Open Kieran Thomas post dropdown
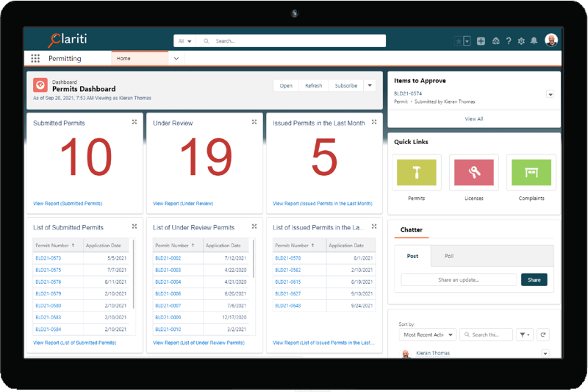Viewport: 588px width, 392px height. coord(545,353)
